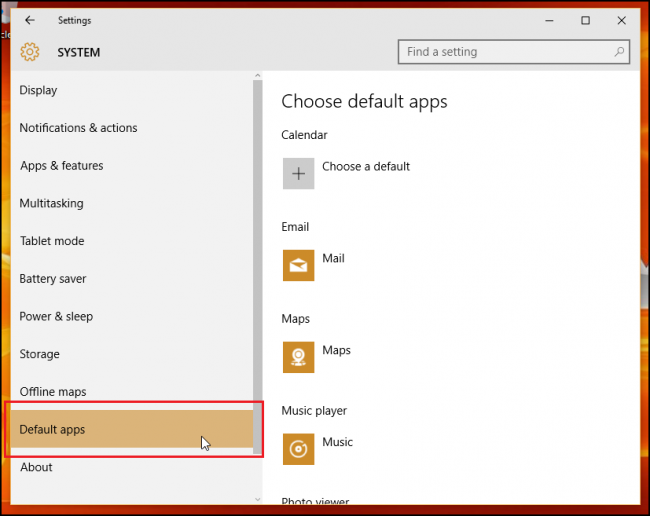Screen dimensions: 650x516
Task: Open the Display settings page
Action: point(38,90)
